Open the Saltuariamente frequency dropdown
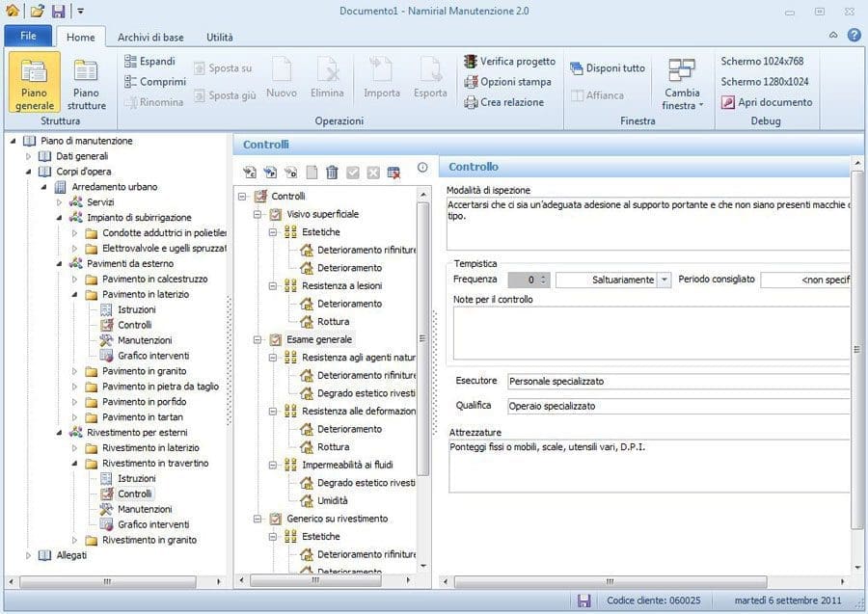 click(664, 279)
